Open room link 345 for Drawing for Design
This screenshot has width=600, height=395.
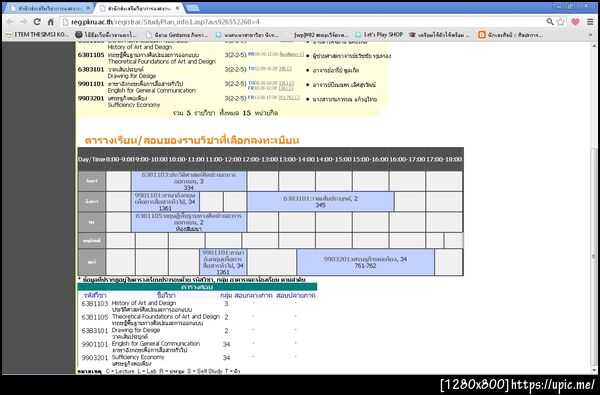(285, 69)
